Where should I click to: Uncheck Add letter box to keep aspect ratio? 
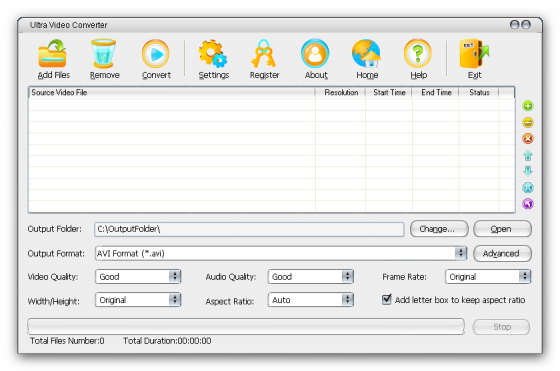coord(386,299)
